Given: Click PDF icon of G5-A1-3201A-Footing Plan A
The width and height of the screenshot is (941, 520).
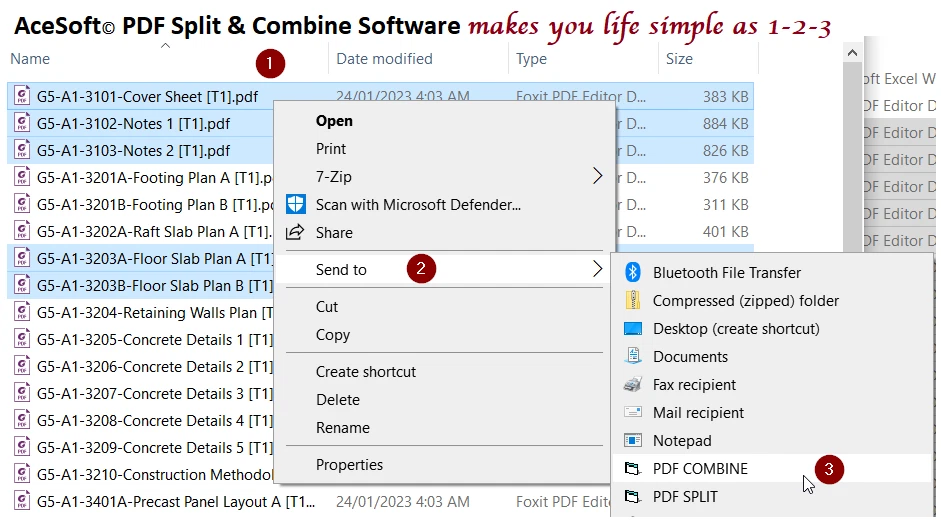Looking at the screenshot, I should 22,177.
